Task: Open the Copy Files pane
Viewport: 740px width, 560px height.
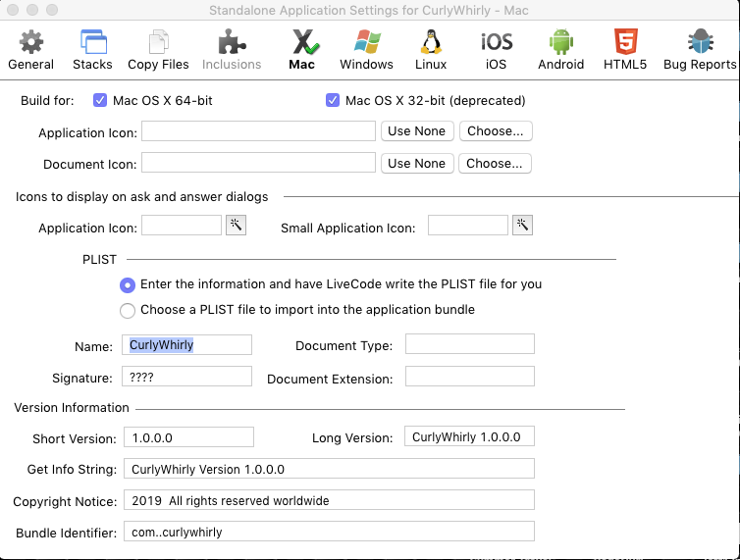Action: [158, 49]
